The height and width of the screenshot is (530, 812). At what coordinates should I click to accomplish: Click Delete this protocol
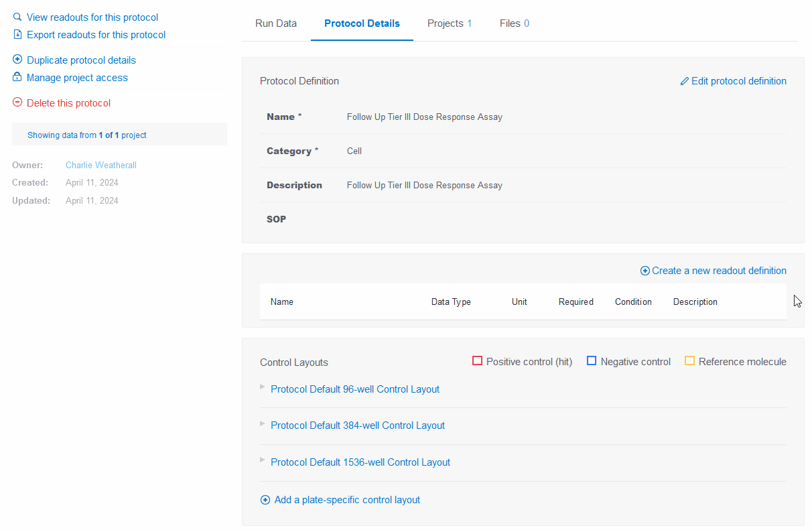point(68,103)
